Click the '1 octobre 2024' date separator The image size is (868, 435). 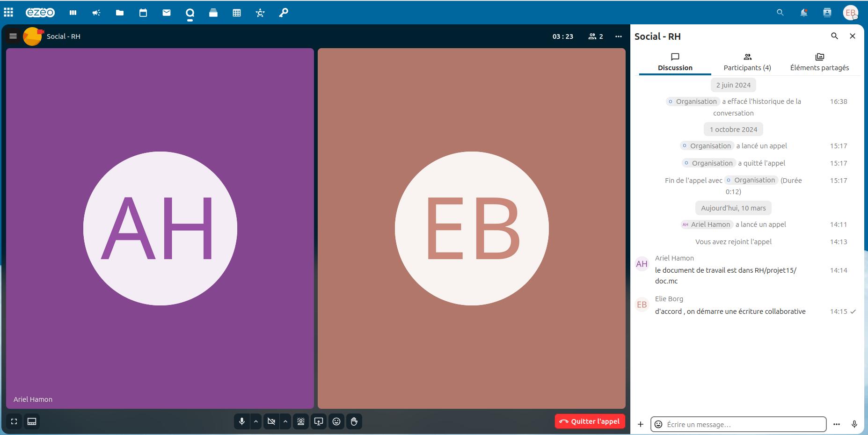[733, 130]
